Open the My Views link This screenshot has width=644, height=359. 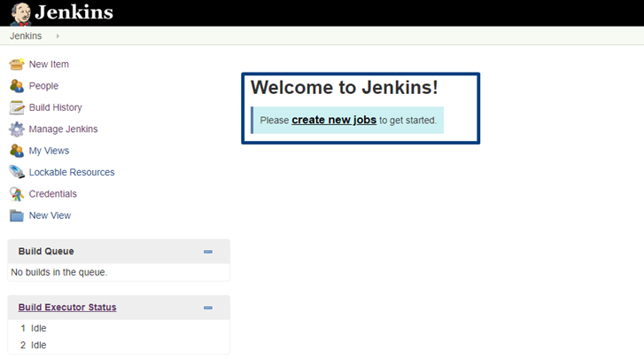(x=49, y=151)
